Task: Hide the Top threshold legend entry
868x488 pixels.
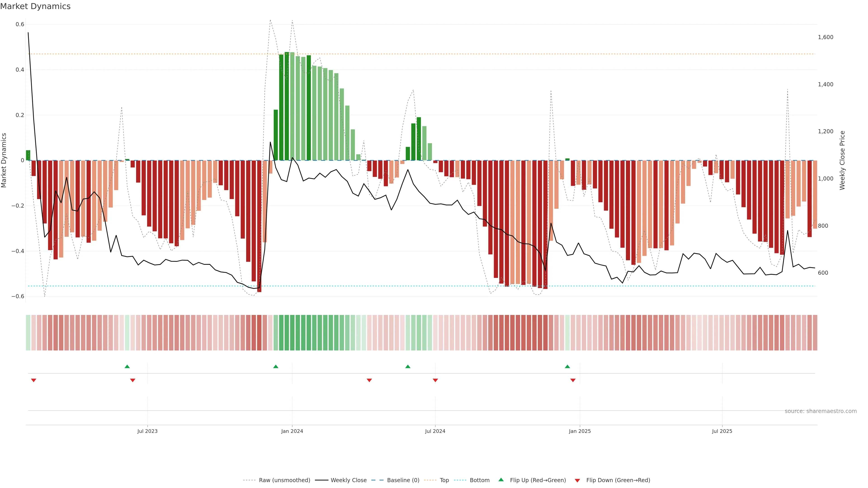Action: point(444,480)
